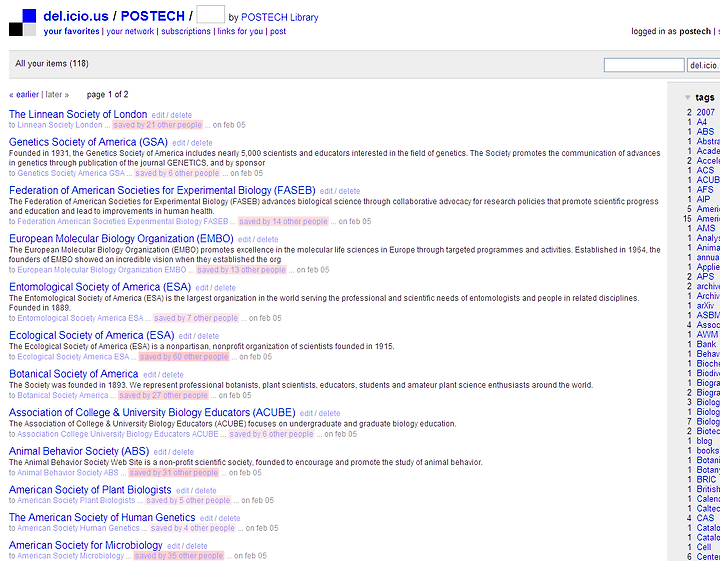Screen dimensions: 720x561
Task: Delete the Ecological Society of America bookmark
Action: (208, 336)
